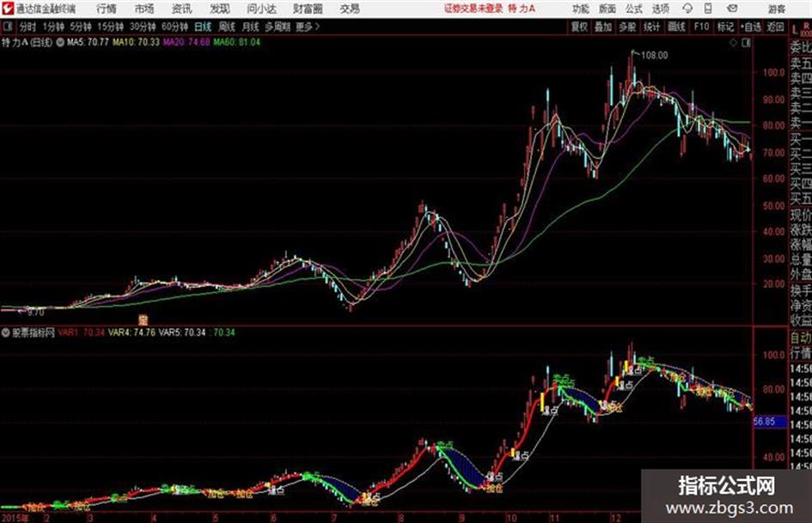Click the 行情 label in right side panel

point(801,354)
